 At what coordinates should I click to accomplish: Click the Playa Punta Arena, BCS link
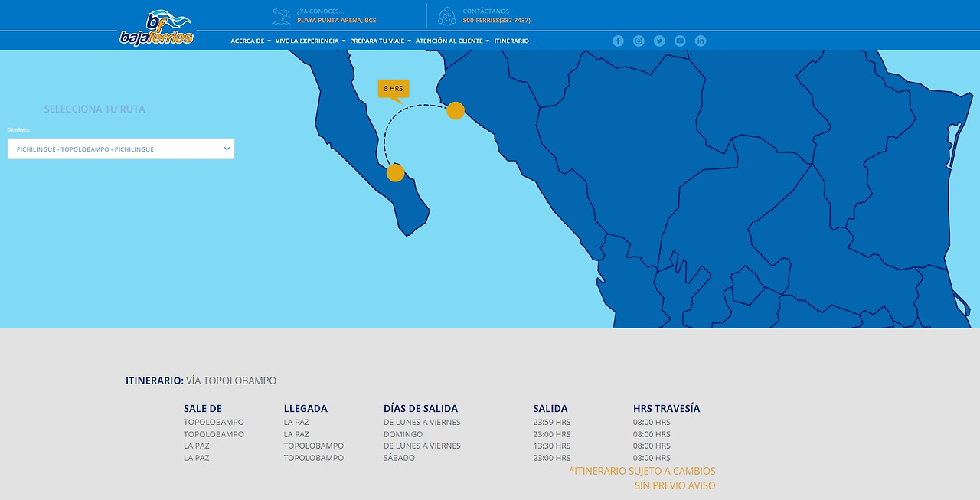[x=337, y=21]
